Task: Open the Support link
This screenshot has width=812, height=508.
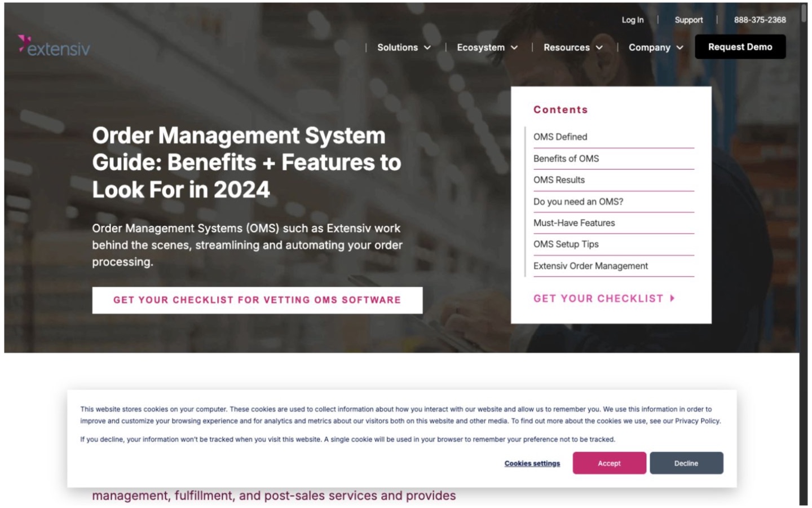Action: click(689, 20)
